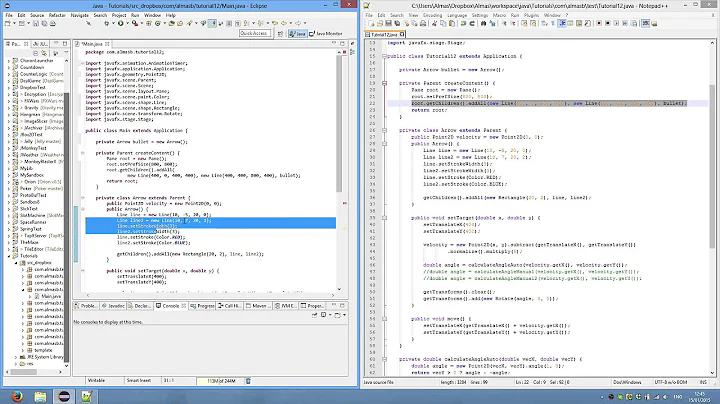Open Notepad++ Plugins menu

coord(531,15)
